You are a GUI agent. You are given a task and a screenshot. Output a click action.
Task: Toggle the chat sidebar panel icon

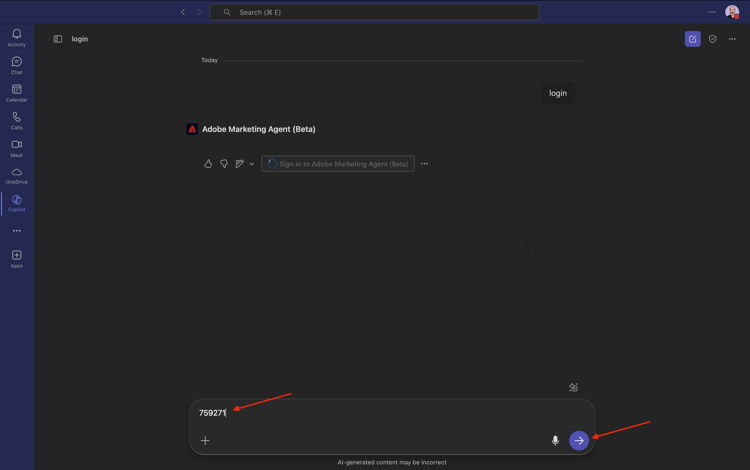[58, 39]
